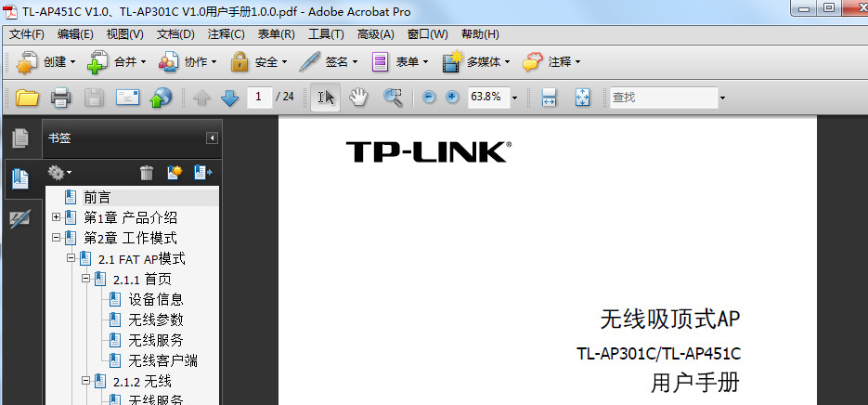Click the expand current bookmark icon
Viewport: 868px width, 405px height.
[202, 173]
